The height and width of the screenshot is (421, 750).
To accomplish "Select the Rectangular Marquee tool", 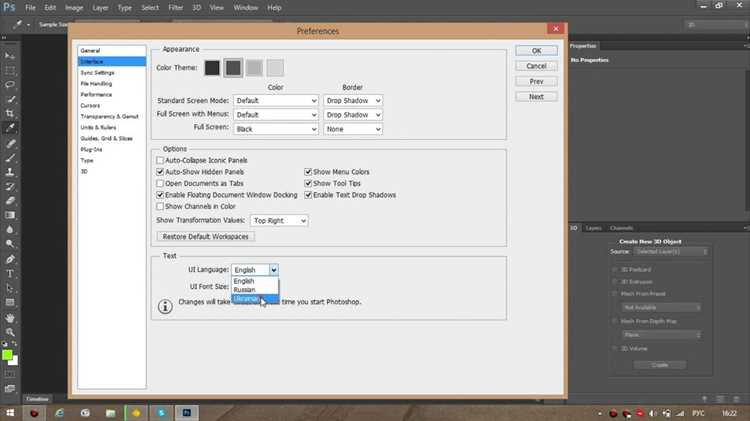I will pyautogui.click(x=10, y=70).
